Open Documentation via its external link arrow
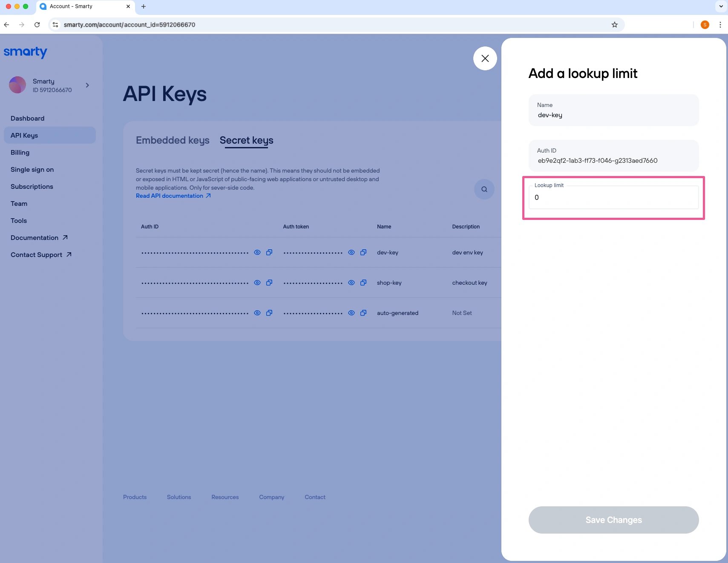Image resolution: width=728 pixels, height=563 pixels. [65, 237]
